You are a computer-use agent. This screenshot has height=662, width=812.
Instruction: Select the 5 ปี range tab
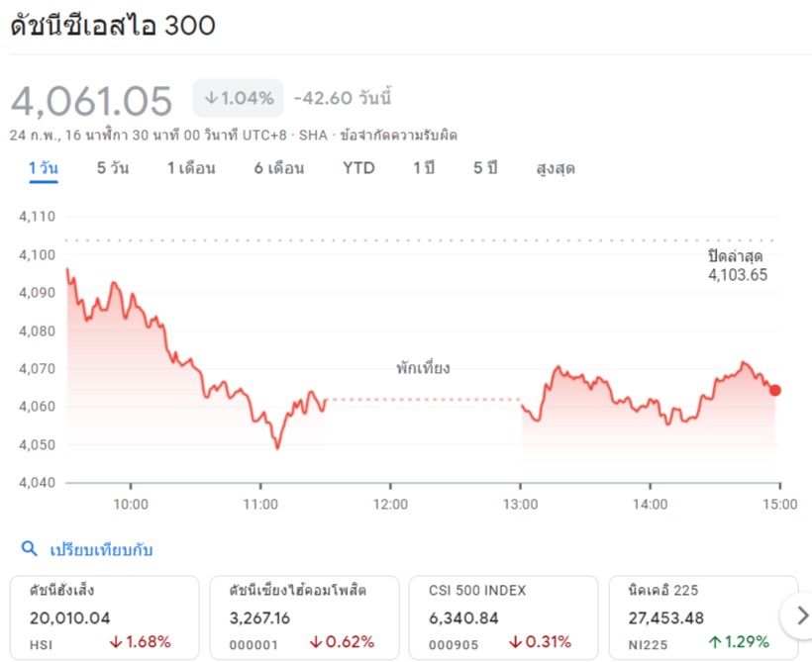click(485, 168)
